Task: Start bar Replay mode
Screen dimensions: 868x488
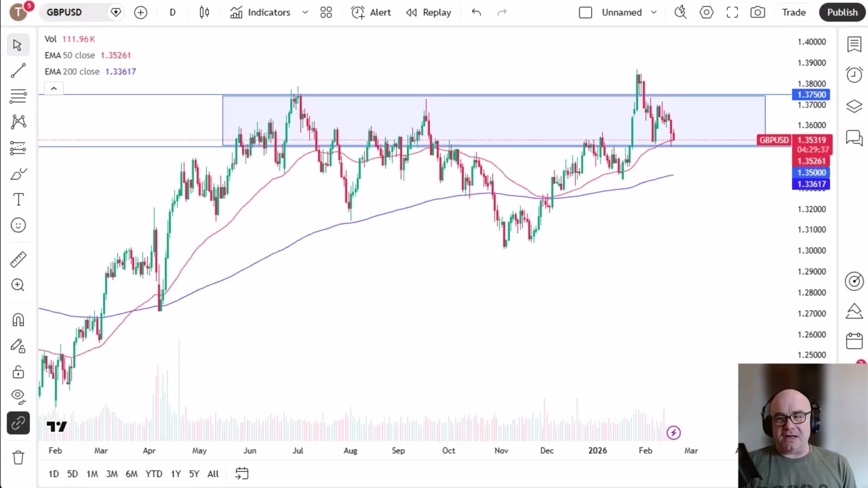Action: (429, 12)
